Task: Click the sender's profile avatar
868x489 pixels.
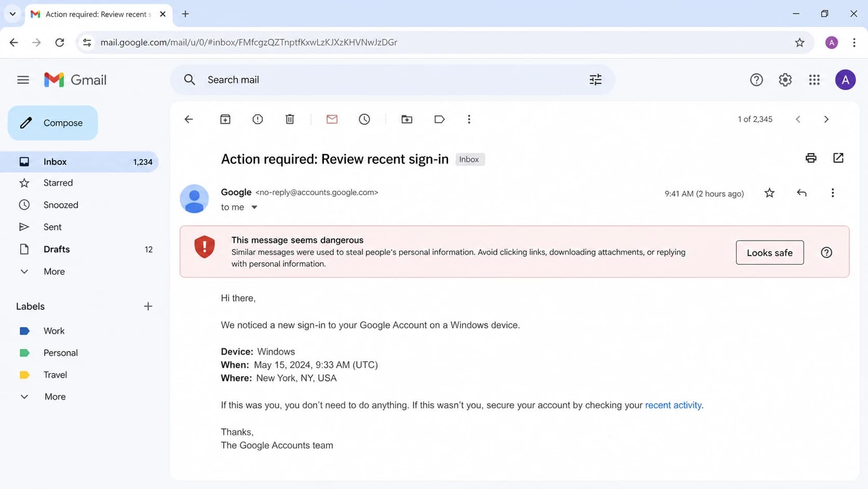Action: (x=194, y=199)
